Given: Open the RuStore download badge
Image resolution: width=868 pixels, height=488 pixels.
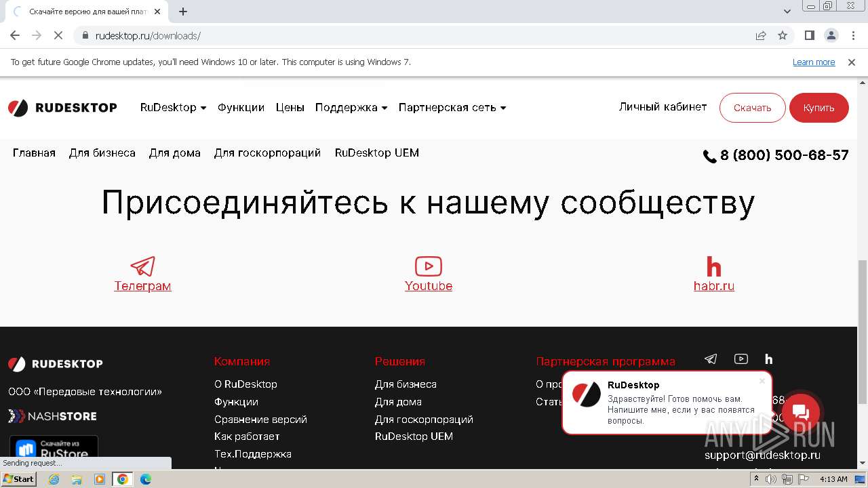Looking at the screenshot, I should (54, 448).
